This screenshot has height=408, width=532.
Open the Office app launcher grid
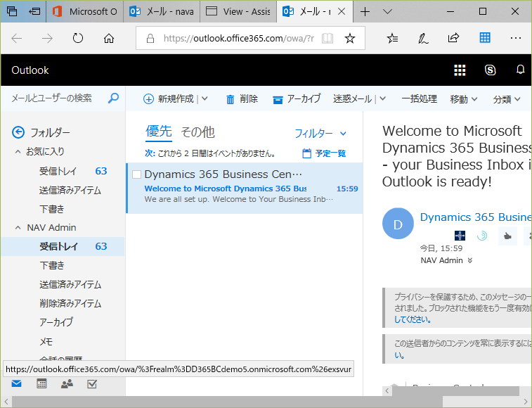(x=460, y=70)
